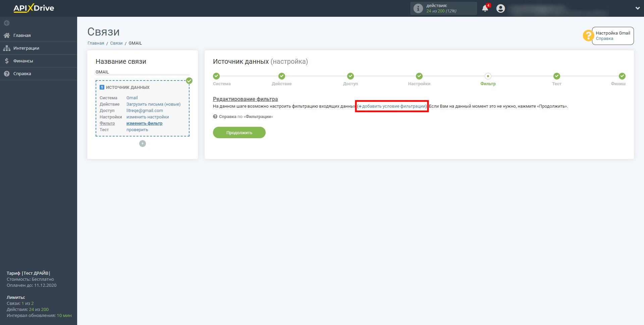Click изменить фильтр link
Image resolution: width=644 pixels, height=325 pixels.
144,123
